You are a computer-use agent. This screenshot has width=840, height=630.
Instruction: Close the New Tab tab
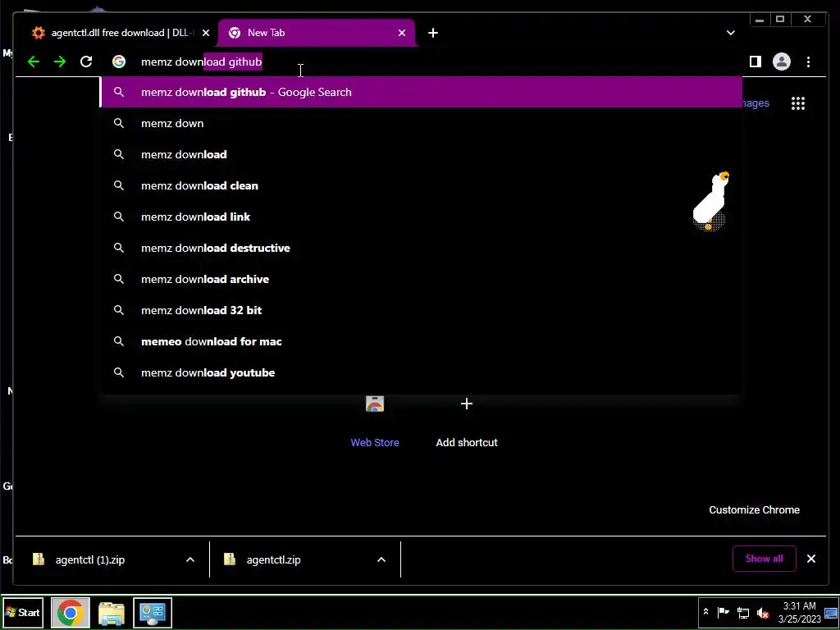pos(402,33)
